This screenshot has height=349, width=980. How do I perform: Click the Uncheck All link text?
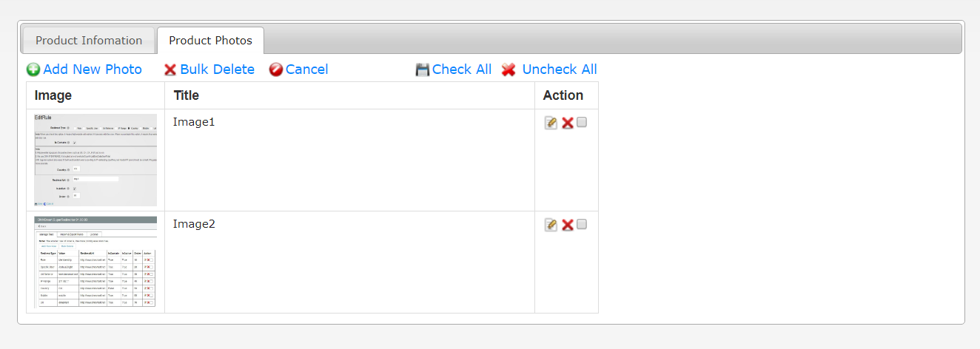(x=560, y=70)
